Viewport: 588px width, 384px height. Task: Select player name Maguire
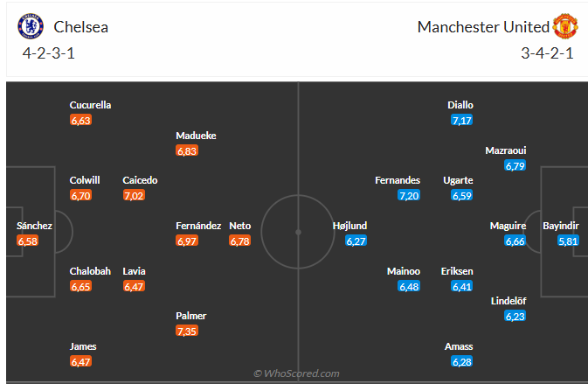click(508, 226)
